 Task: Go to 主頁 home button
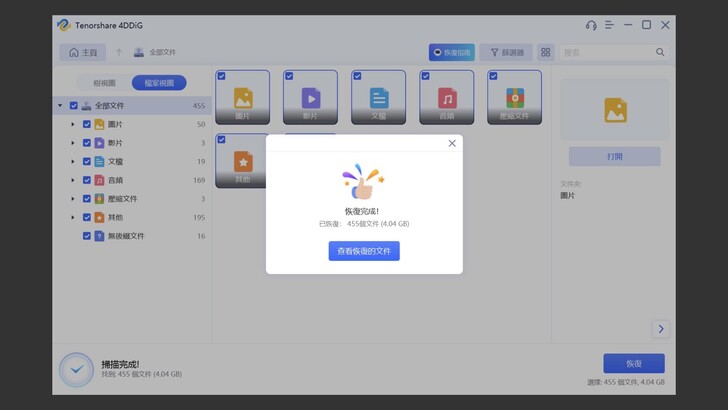click(x=83, y=52)
